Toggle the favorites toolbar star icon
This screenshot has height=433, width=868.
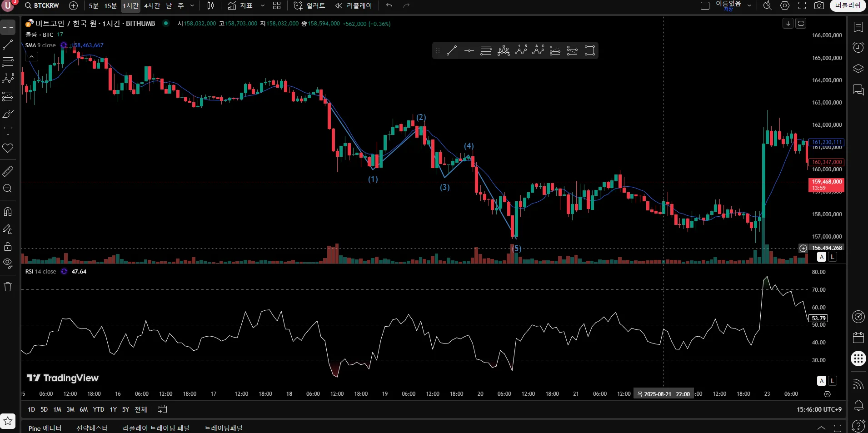tap(8, 421)
